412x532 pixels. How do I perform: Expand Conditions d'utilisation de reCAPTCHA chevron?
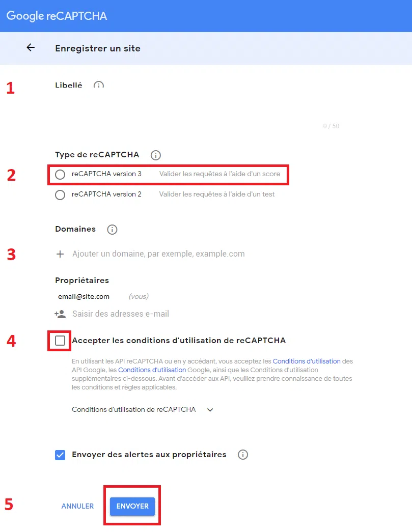pyautogui.click(x=210, y=410)
